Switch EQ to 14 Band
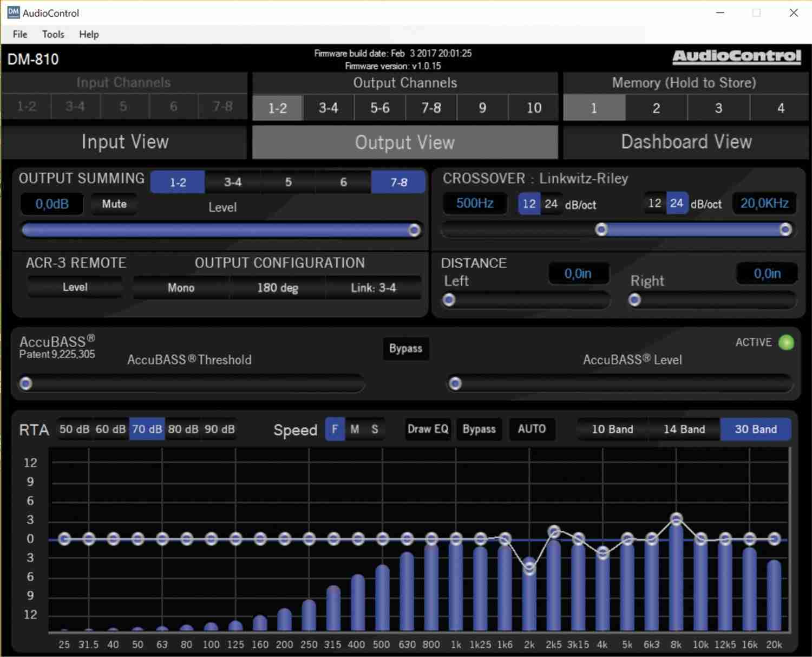This screenshot has height=657, width=812. pos(684,430)
